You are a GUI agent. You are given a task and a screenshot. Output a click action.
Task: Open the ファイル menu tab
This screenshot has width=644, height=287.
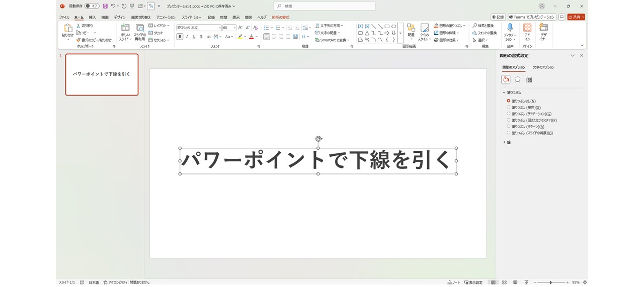[x=64, y=17]
